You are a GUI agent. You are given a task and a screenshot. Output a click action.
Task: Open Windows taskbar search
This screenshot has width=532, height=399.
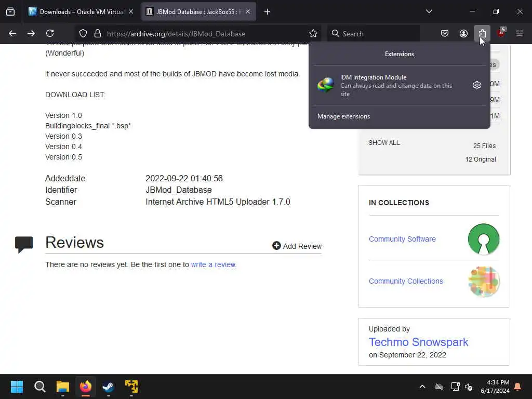pyautogui.click(x=39, y=387)
